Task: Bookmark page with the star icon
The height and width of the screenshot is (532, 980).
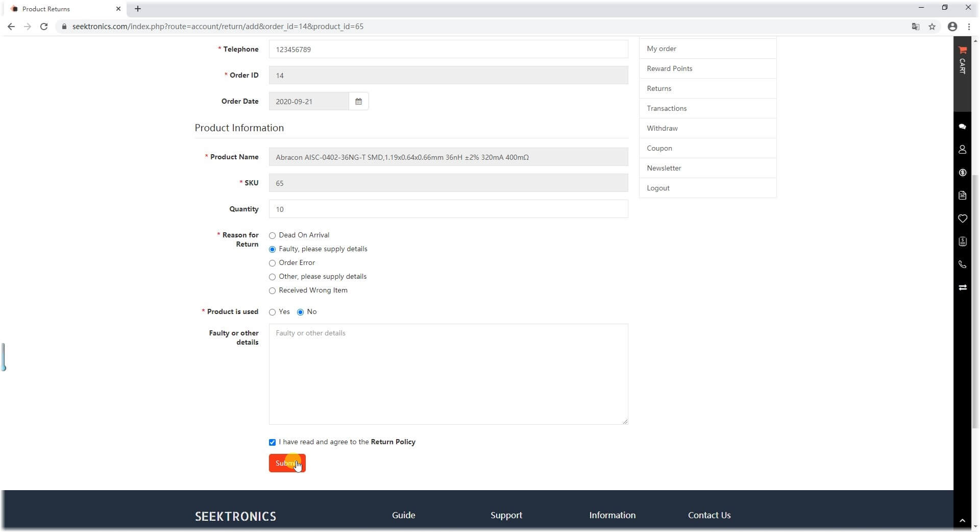Action: pos(932,27)
